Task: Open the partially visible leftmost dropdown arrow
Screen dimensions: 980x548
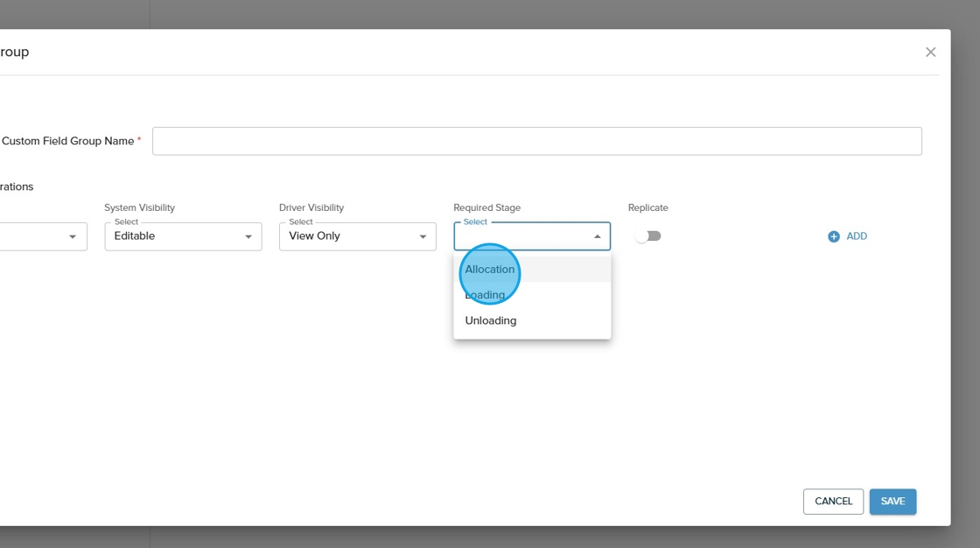Action: (x=73, y=236)
